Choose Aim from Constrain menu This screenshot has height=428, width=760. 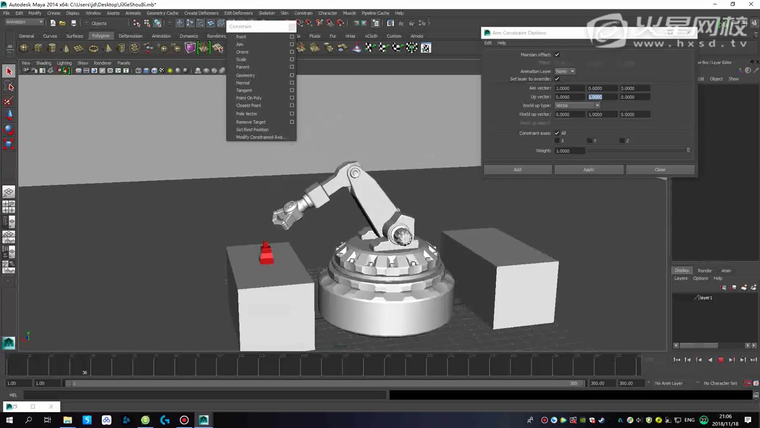[240, 44]
